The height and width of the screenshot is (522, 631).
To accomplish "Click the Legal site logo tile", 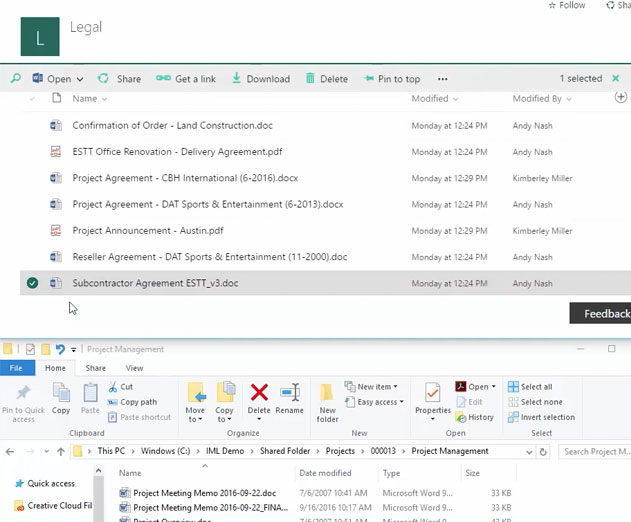I will [x=40, y=37].
